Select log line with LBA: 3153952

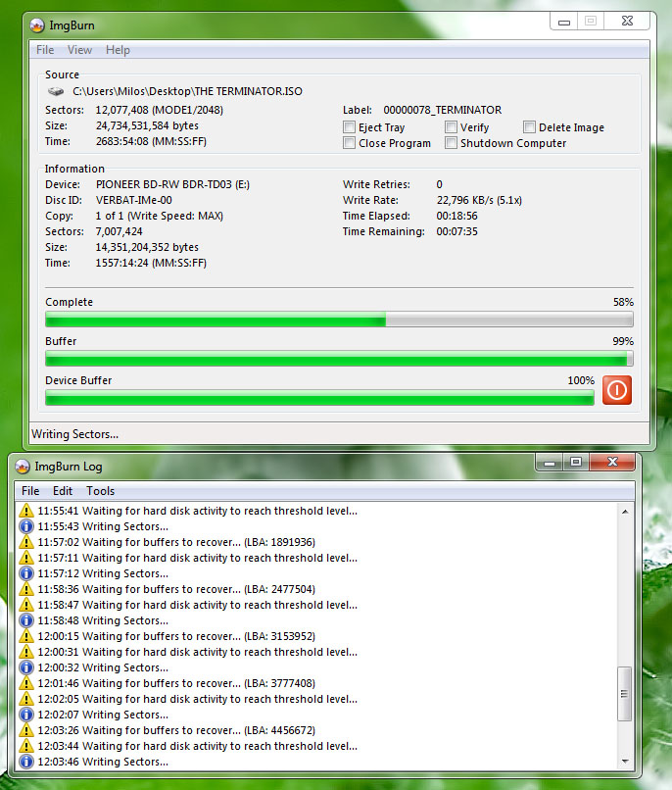[176, 636]
